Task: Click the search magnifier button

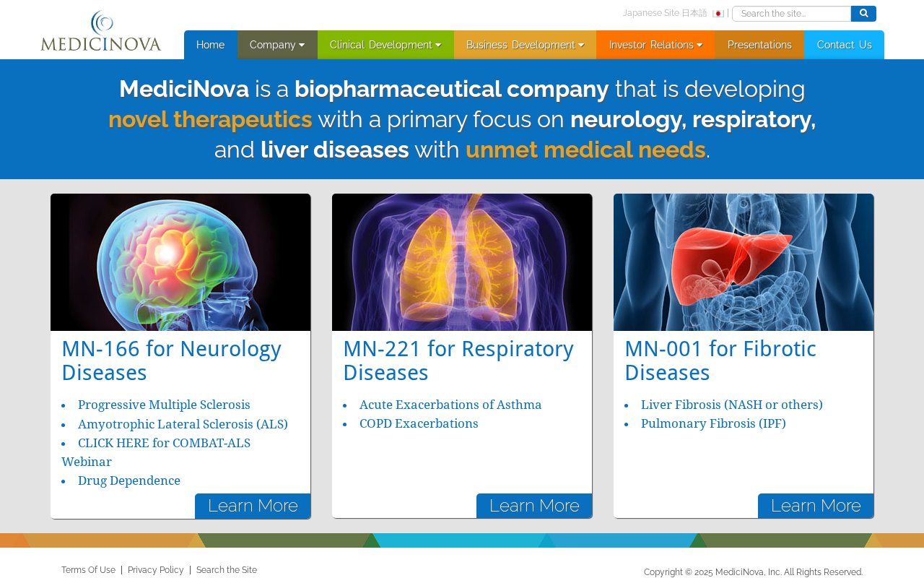Action: [863, 14]
